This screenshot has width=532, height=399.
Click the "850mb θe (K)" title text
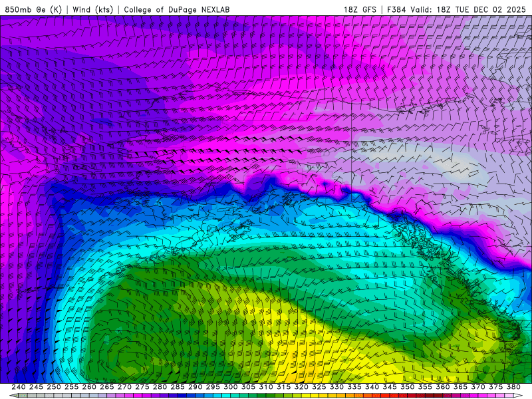[33, 9]
